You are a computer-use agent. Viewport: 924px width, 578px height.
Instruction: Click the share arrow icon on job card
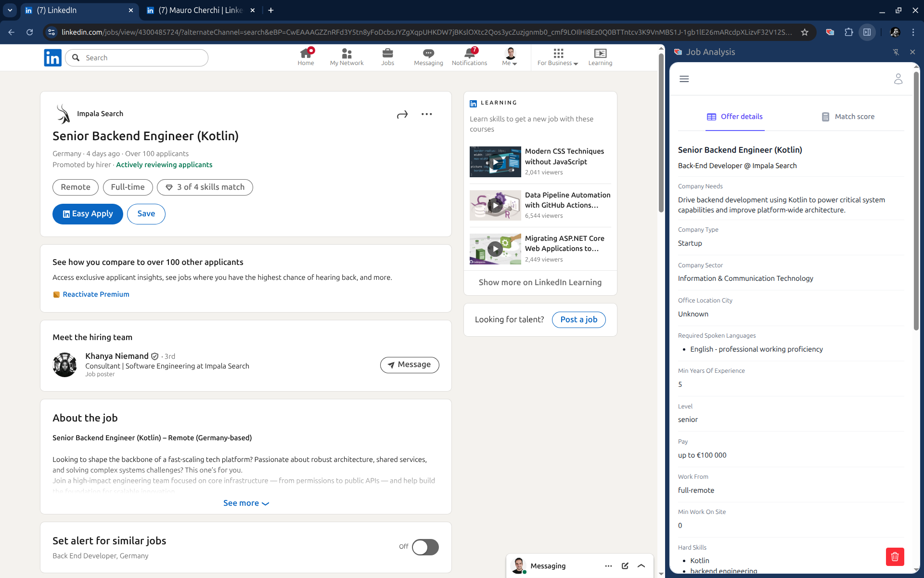(402, 115)
